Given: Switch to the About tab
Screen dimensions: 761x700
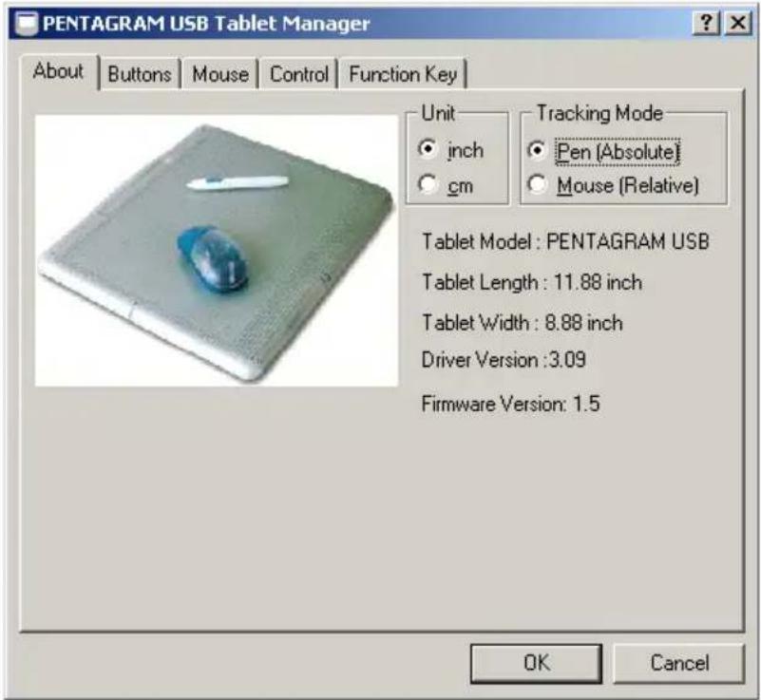Looking at the screenshot, I should 59,72.
